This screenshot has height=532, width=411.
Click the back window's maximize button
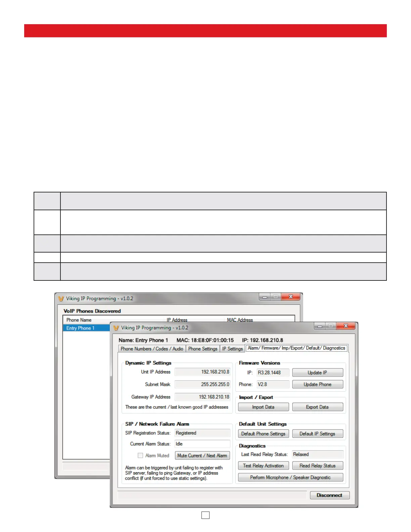(x=276, y=297)
